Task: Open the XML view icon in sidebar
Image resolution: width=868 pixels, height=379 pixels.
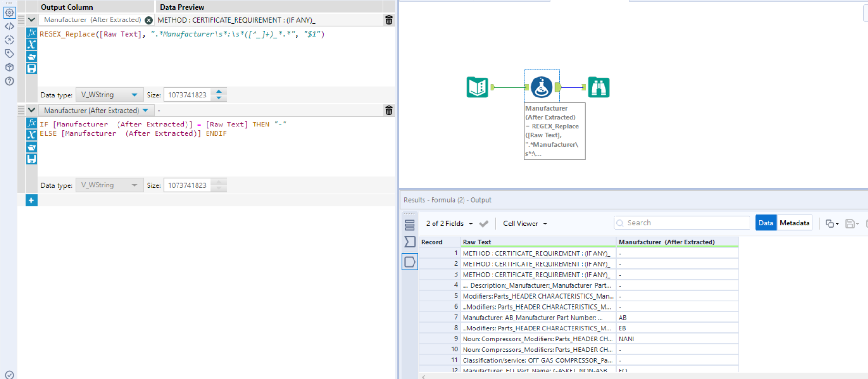Action: click(9, 26)
